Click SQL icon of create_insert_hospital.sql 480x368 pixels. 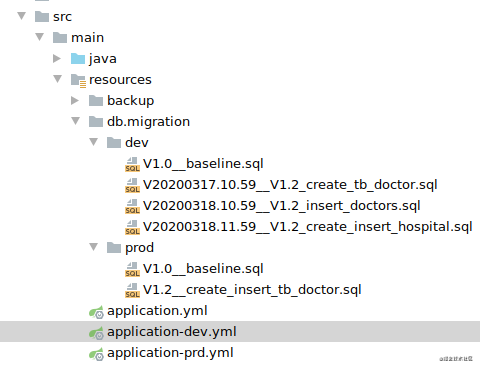pos(132,227)
